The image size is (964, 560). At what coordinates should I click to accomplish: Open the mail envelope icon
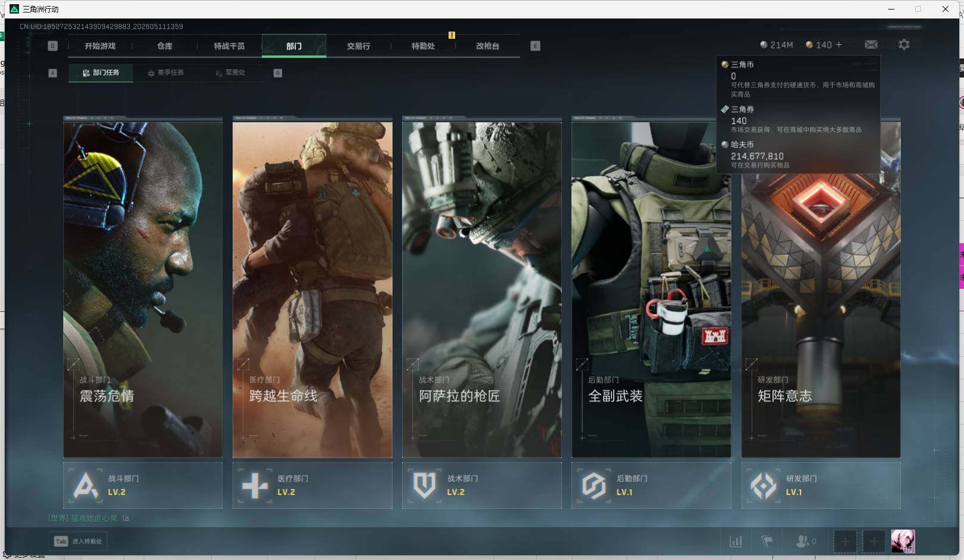[871, 45]
